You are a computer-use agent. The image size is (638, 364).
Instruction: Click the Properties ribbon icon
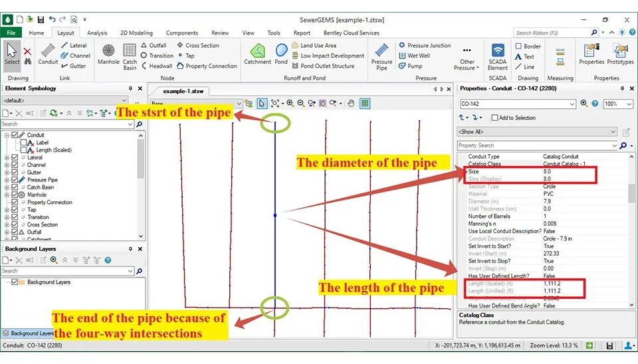point(591,54)
